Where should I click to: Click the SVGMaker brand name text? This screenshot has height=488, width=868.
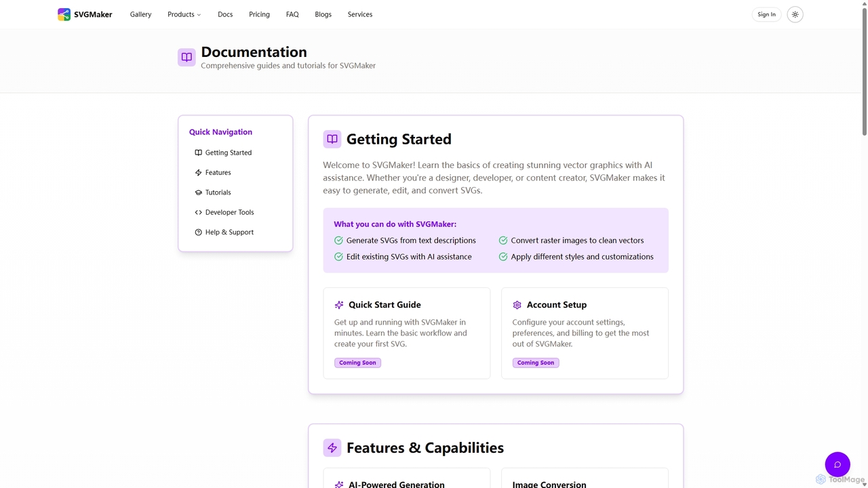pyautogui.click(x=93, y=14)
